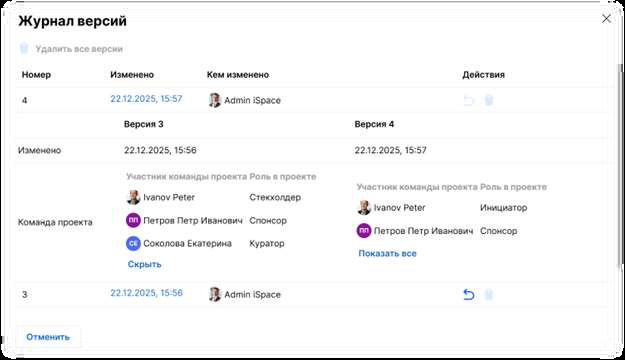Delete version 4 with its trash icon

tap(489, 100)
